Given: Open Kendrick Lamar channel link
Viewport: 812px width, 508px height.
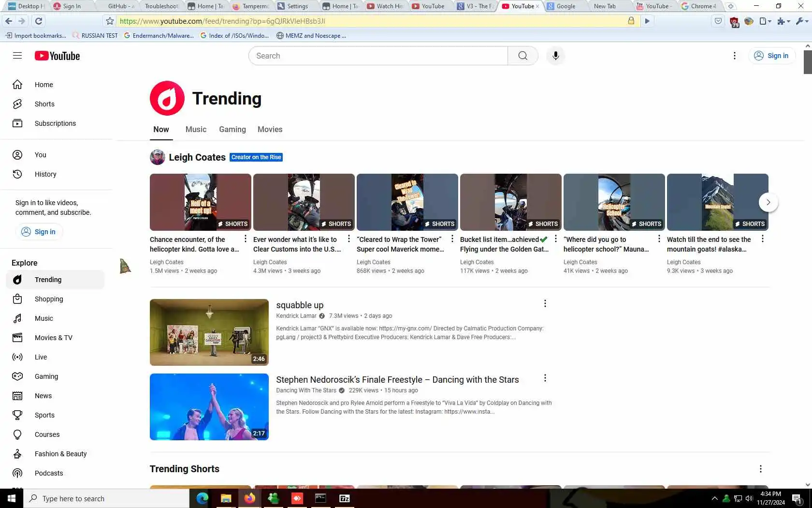Looking at the screenshot, I should 296,316.
